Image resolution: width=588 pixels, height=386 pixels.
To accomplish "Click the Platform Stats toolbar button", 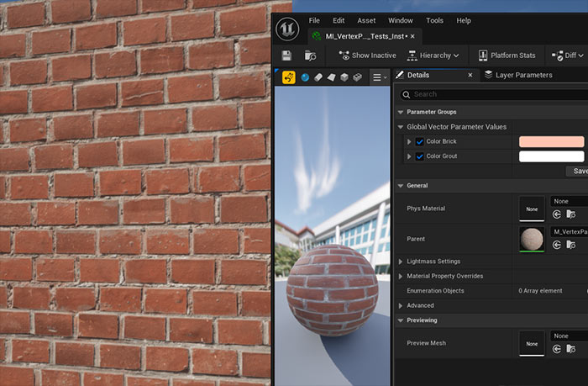I will tap(507, 56).
